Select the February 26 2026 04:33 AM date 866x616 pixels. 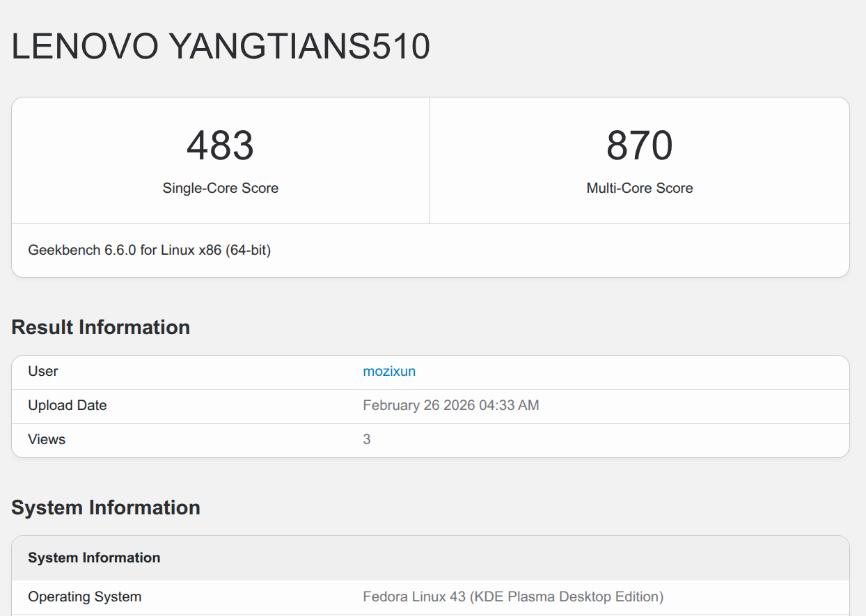pyautogui.click(x=451, y=405)
